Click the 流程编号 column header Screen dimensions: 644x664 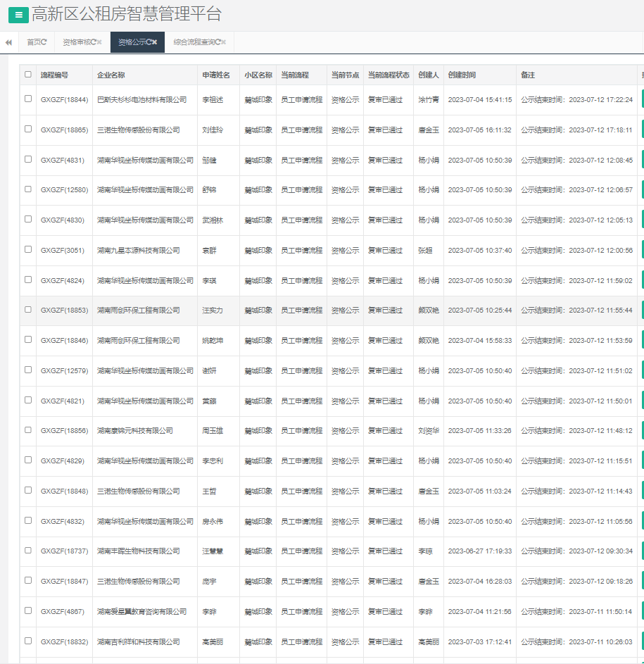(x=55, y=75)
